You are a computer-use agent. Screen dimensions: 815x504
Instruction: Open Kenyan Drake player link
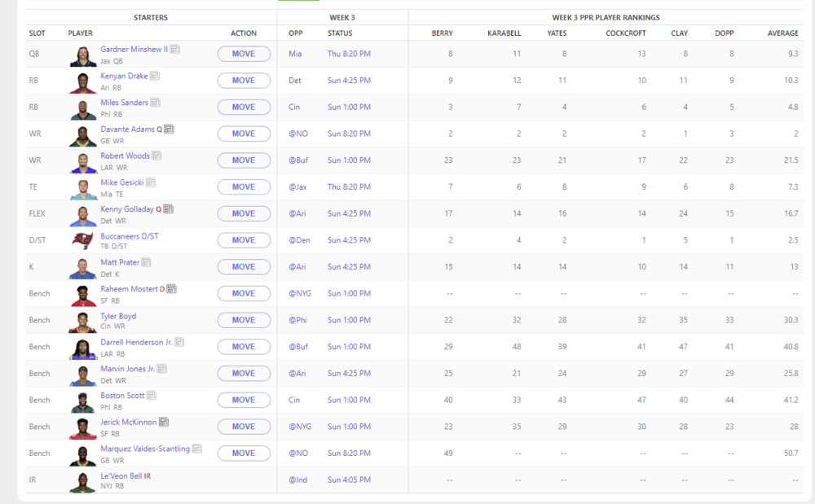[x=124, y=76]
